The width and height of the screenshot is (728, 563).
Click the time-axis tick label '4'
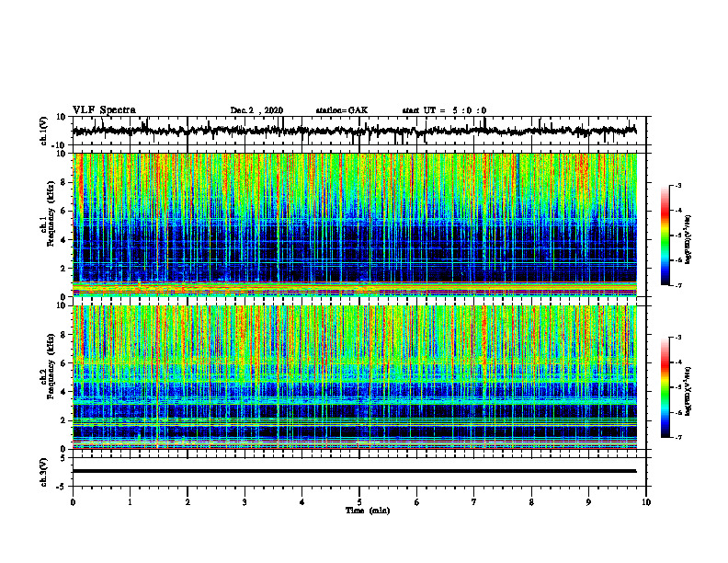pyautogui.click(x=302, y=502)
